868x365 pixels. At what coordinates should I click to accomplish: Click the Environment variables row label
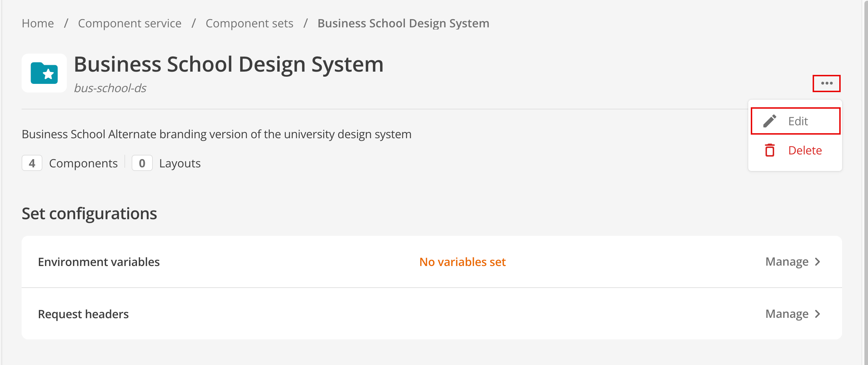tap(99, 262)
